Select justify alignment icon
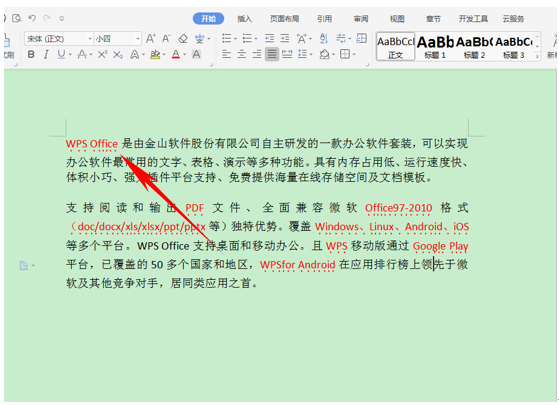 tap(272, 55)
